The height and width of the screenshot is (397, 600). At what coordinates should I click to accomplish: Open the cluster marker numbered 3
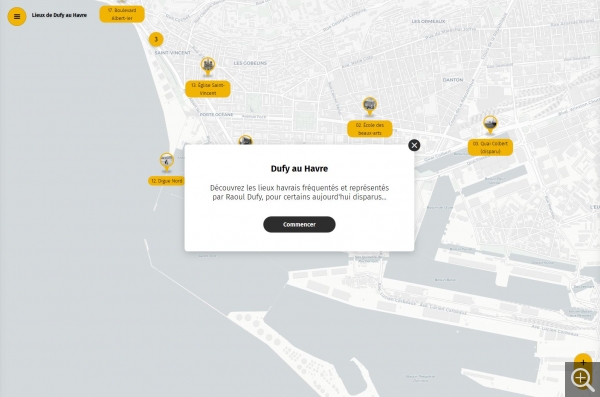click(x=156, y=39)
